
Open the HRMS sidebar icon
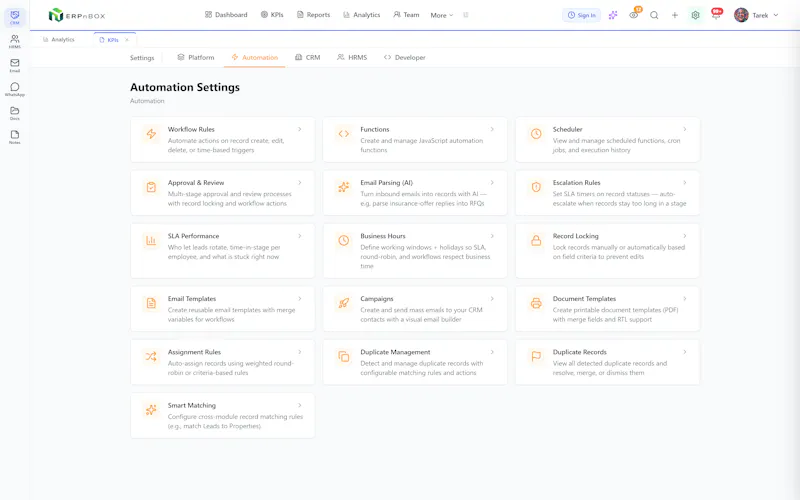point(15,41)
